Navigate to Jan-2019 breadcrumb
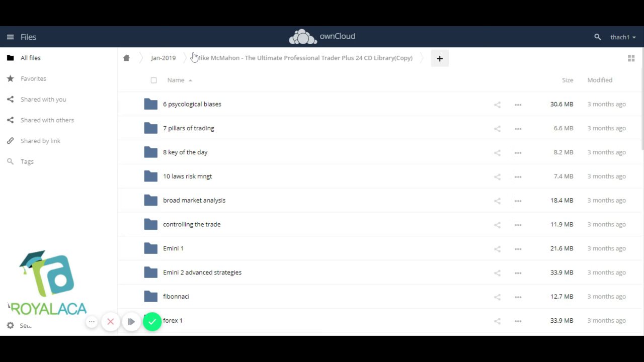This screenshot has height=362, width=644. tap(163, 58)
